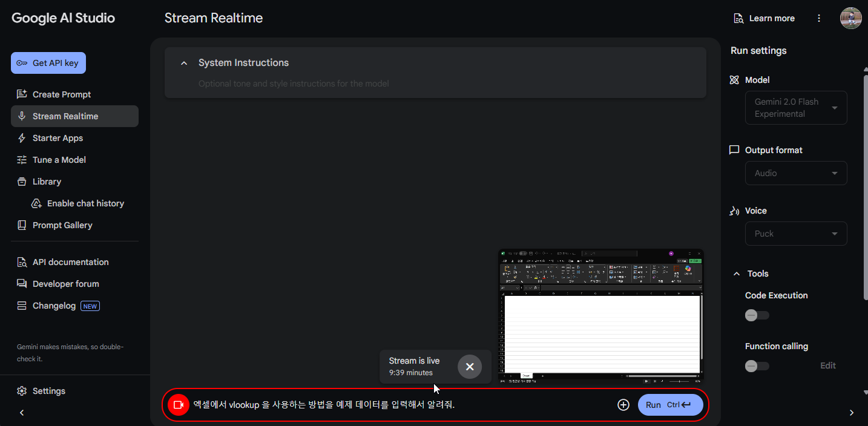Click the Run settings heading
Viewport: 868px width, 426px height.
pos(758,50)
